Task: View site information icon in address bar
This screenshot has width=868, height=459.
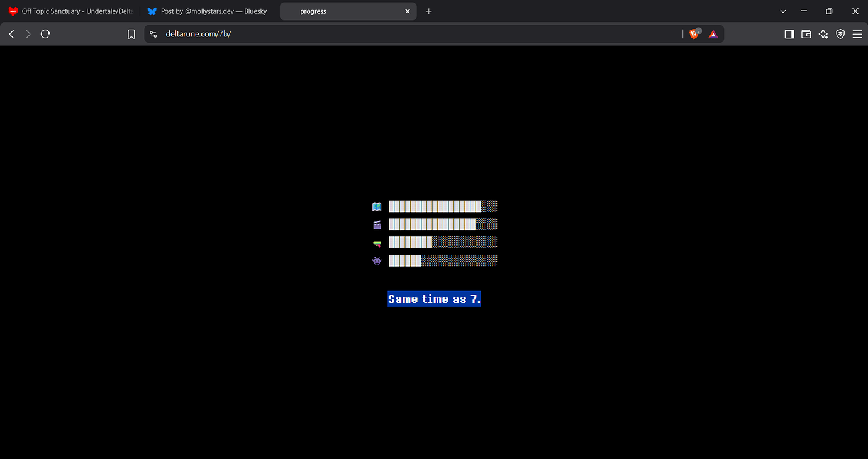Action: 153,35
